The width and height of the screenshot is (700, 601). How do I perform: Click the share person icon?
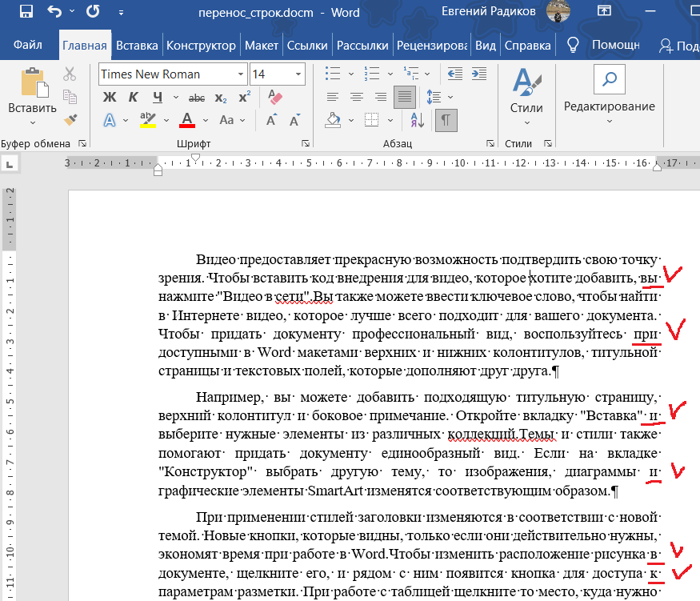666,46
